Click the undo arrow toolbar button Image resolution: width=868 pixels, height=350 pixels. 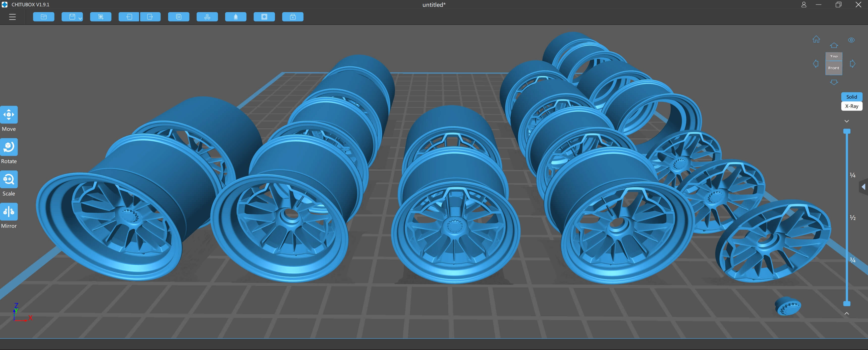coord(129,17)
